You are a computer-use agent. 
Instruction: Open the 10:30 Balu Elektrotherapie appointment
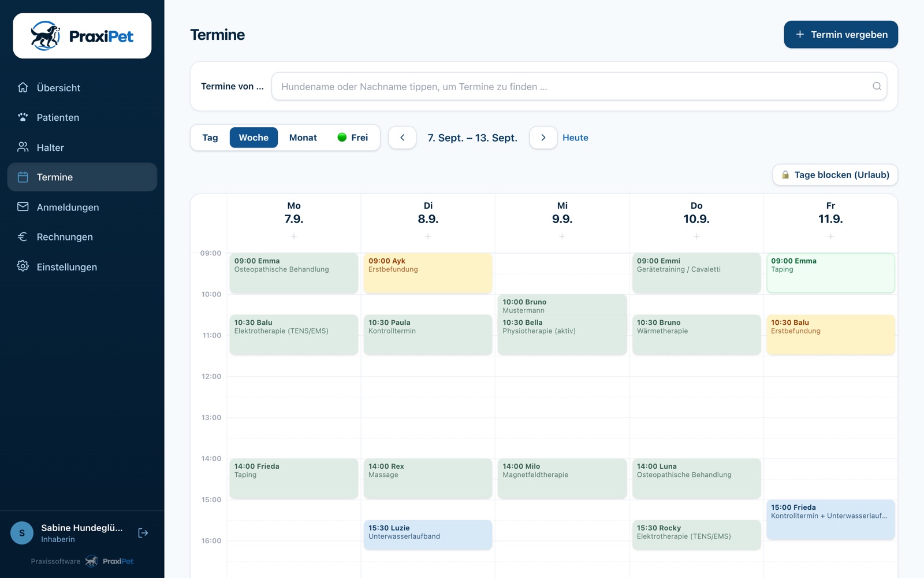[x=294, y=335]
